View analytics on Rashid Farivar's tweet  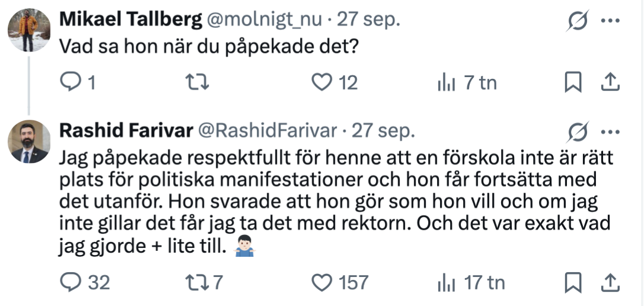tap(446, 282)
